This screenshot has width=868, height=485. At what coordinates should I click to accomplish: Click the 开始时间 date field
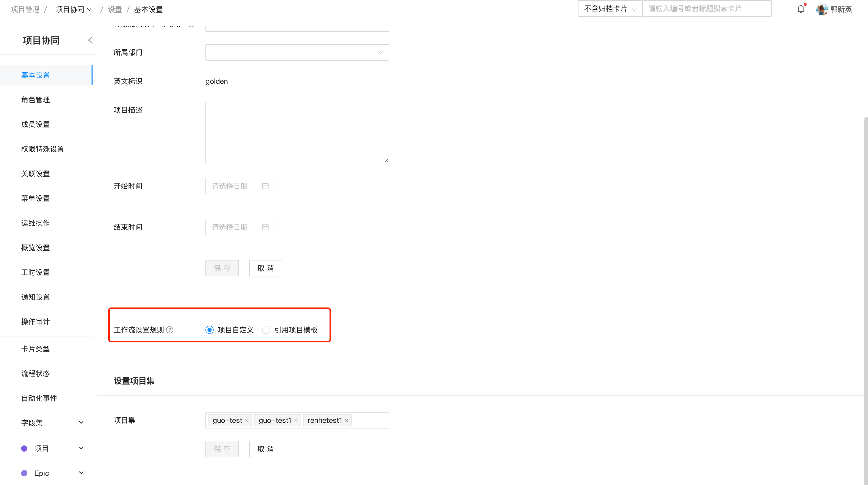tap(240, 186)
